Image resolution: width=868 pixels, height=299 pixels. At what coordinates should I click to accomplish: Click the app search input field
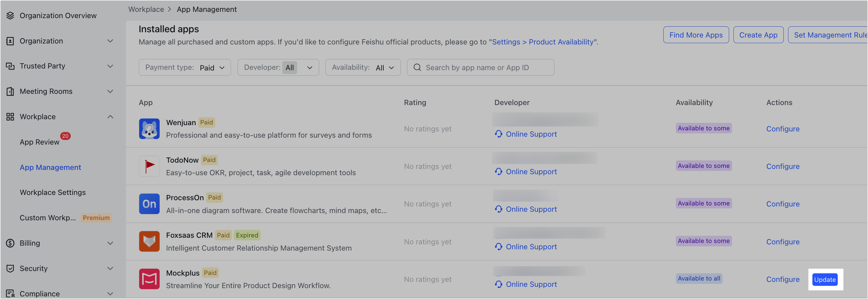coord(482,67)
